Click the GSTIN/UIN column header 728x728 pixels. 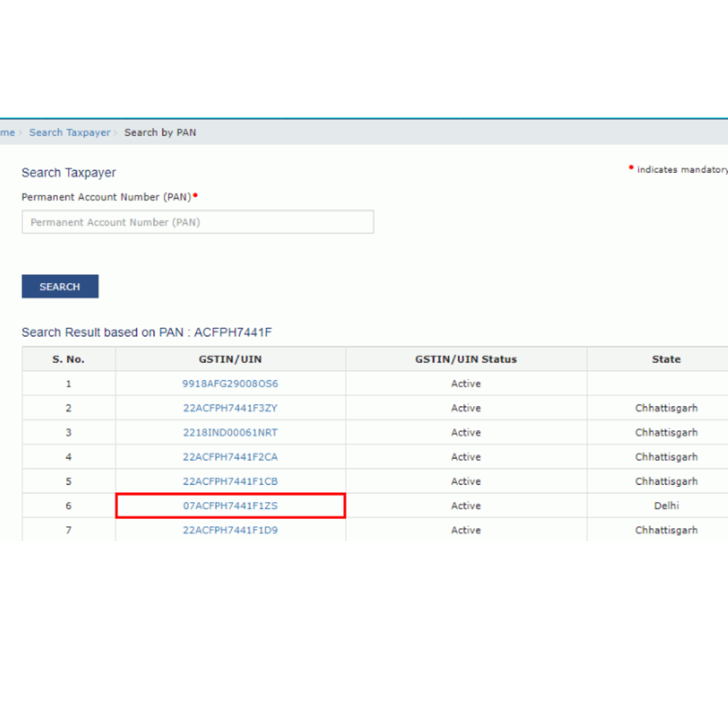230,359
